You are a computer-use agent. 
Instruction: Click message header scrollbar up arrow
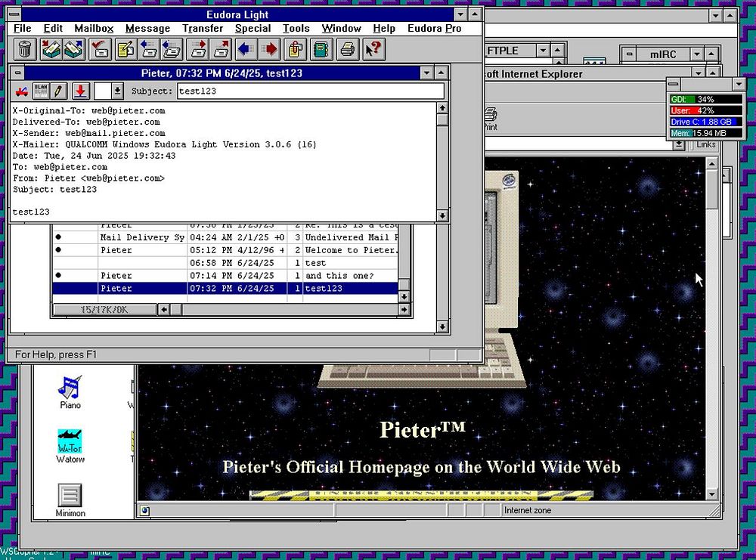(442, 108)
